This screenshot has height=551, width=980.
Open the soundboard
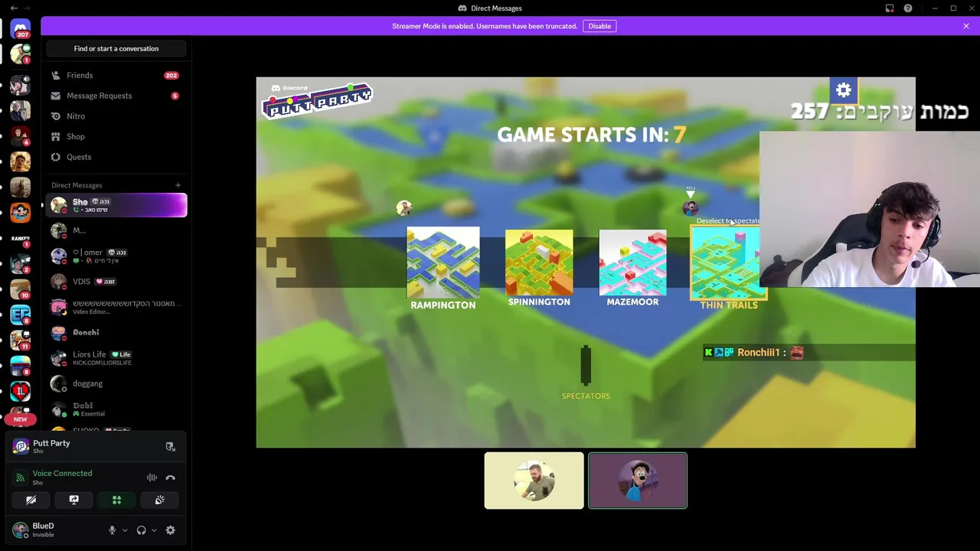tap(159, 500)
